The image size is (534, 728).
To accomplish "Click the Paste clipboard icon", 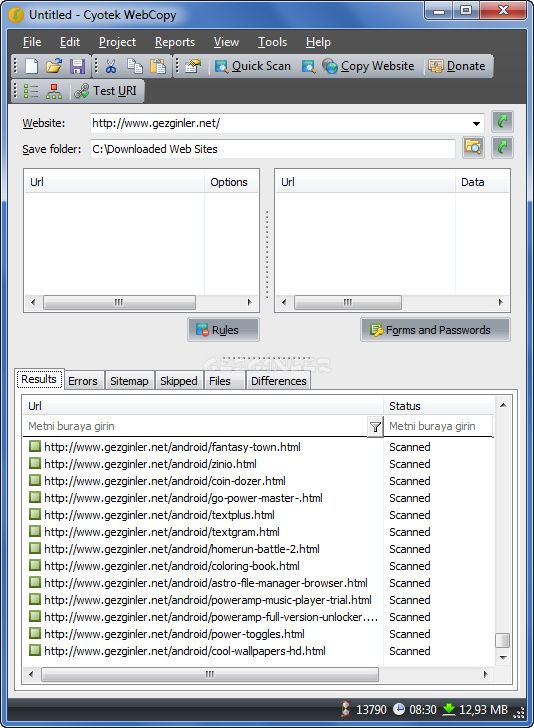I will click(x=158, y=66).
